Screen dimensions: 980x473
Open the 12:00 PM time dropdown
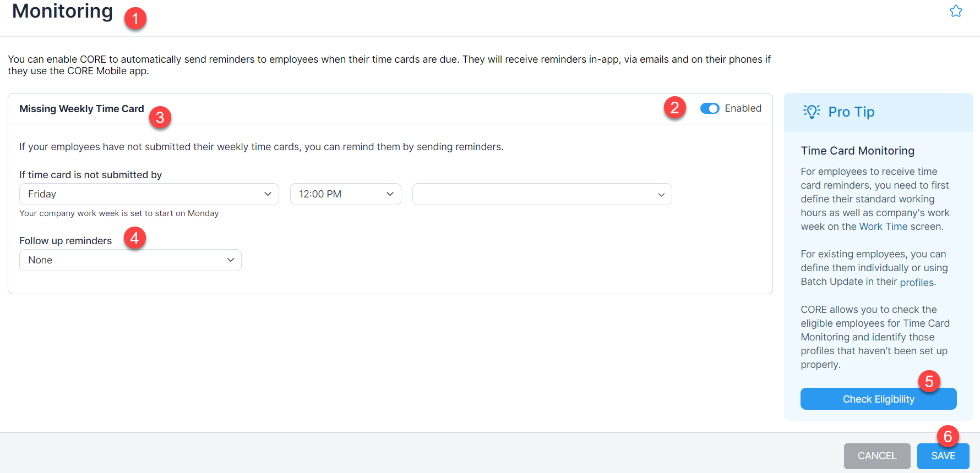click(345, 194)
